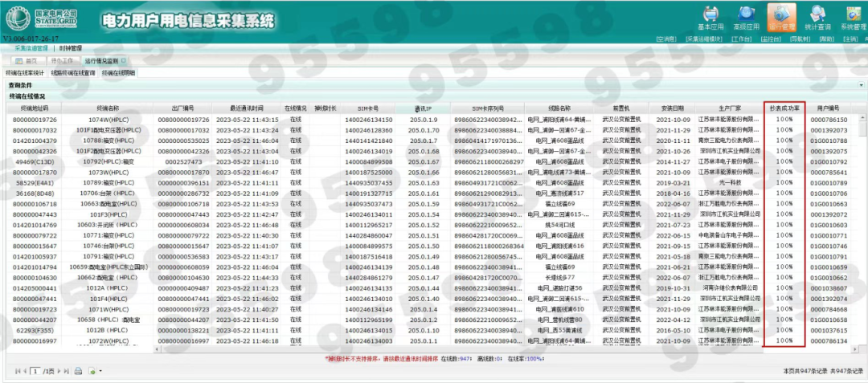Select terminal name 10788:箱变(HPLC)
Screen dimensions: 868x383
click(x=108, y=141)
